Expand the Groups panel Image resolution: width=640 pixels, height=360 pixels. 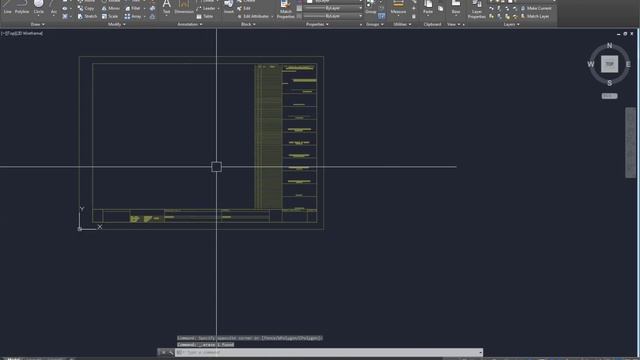(374, 24)
